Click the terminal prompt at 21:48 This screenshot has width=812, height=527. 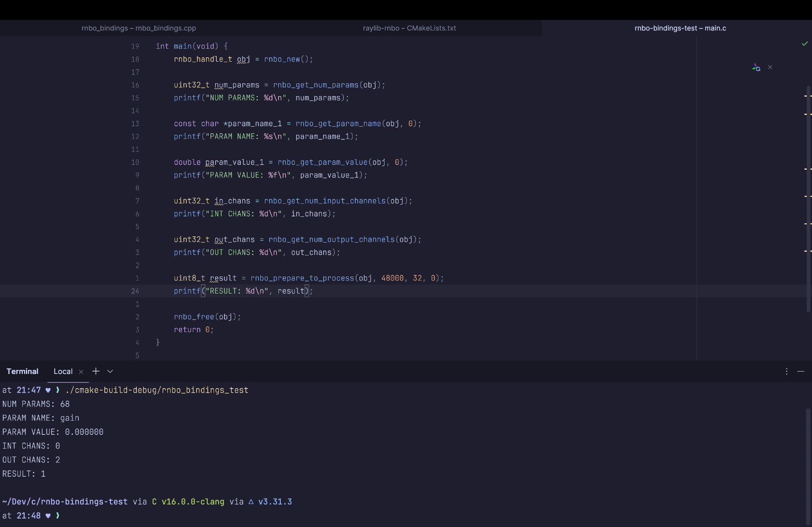[x=31, y=515]
